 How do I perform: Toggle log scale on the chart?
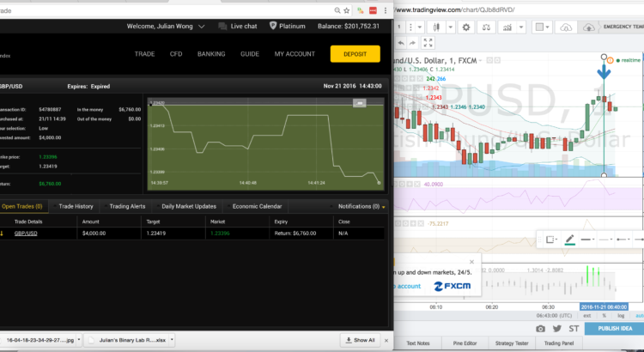pyautogui.click(x=621, y=316)
